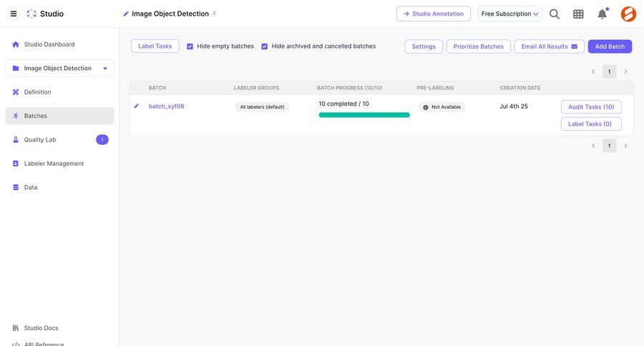Screen dimensions: 644x346
Task: Toggle Hide empty batches checkbox
Action: point(190,46)
